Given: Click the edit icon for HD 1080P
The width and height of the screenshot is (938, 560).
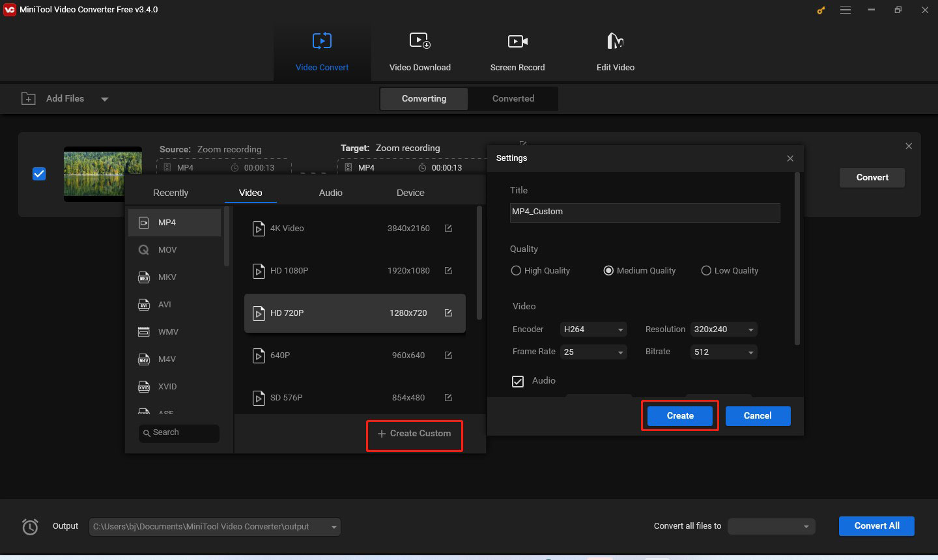Looking at the screenshot, I should tap(448, 270).
